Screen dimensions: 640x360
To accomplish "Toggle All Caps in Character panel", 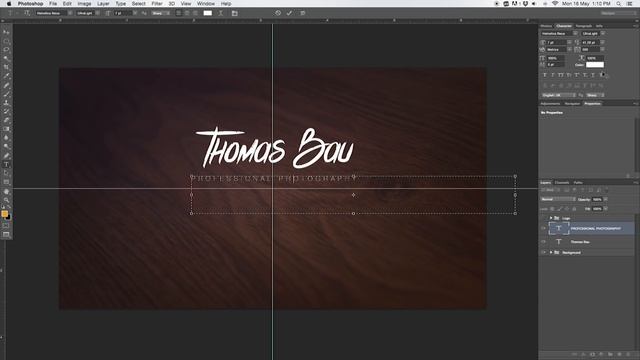I will [x=561, y=75].
